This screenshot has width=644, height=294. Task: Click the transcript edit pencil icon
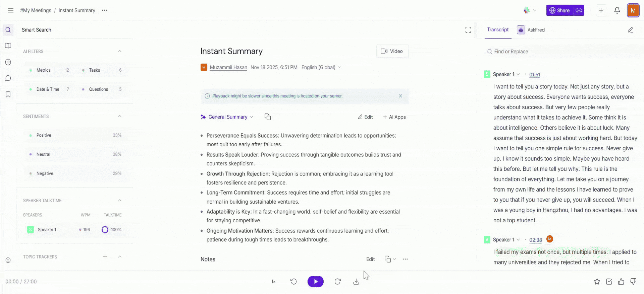pyautogui.click(x=631, y=30)
